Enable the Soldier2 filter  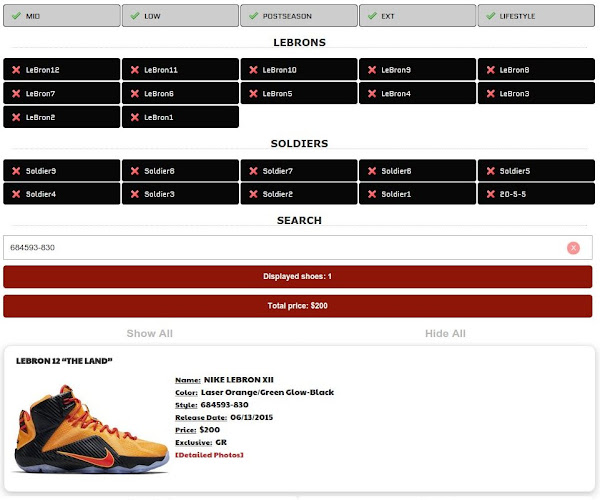[x=299, y=194]
